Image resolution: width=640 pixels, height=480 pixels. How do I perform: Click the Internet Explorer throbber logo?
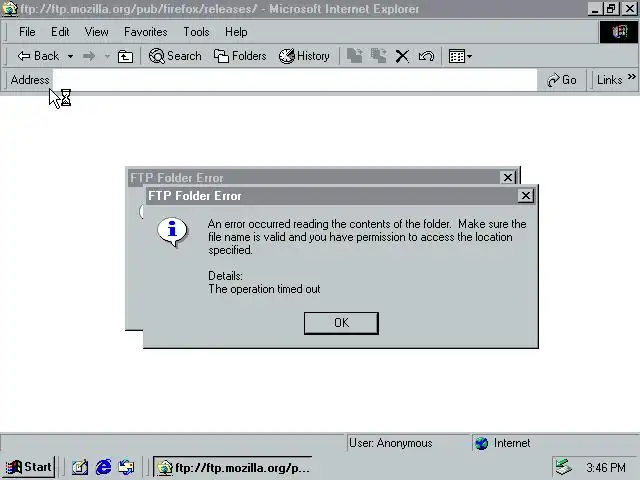(x=618, y=32)
